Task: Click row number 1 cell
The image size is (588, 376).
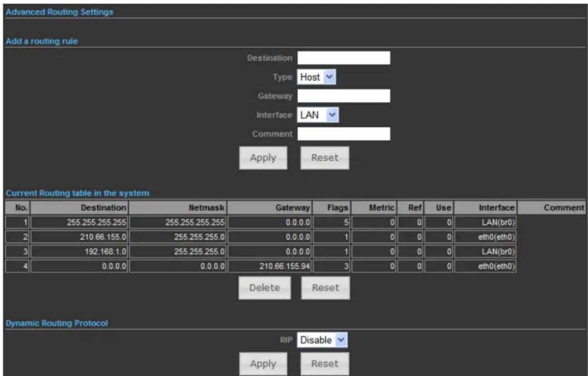Action: pyautogui.click(x=18, y=222)
